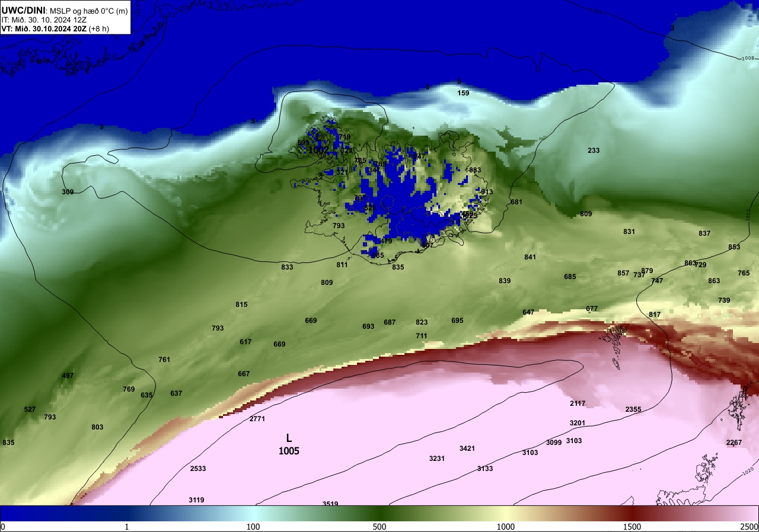Click the map value 681
This screenshot has height=532, width=759.
[516, 202]
